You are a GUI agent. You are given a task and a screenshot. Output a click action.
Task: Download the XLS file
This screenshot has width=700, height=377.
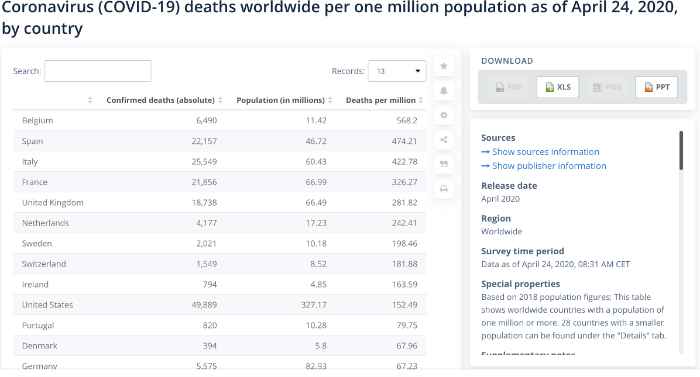[x=558, y=87]
